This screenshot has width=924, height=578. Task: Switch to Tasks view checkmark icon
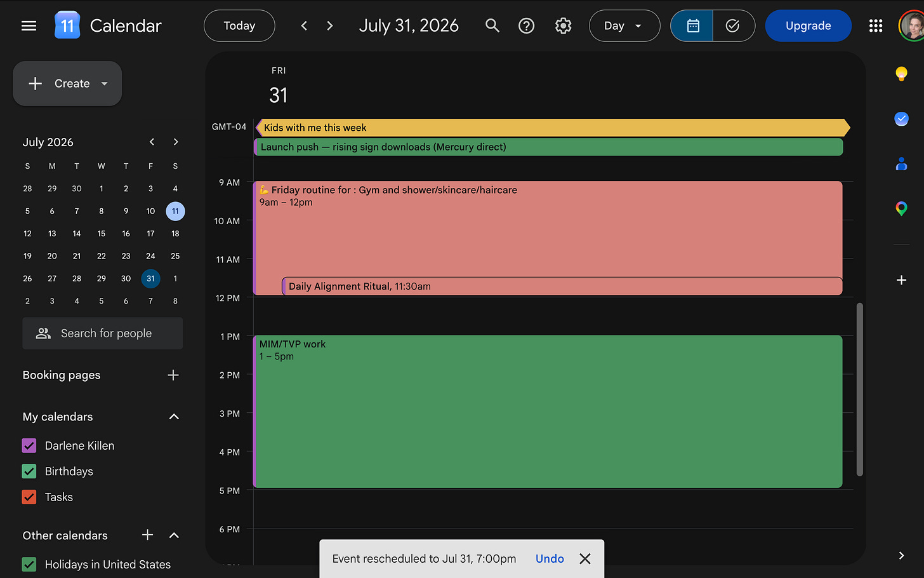733,26
